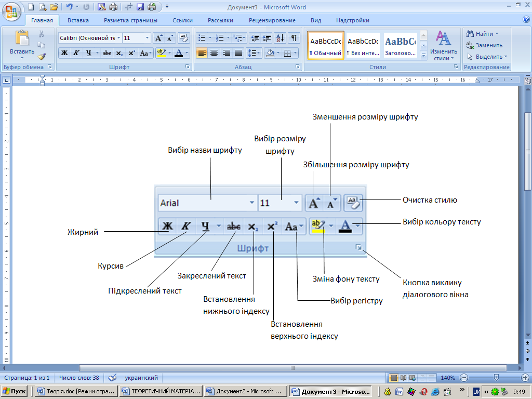The height and width of the screenshot is (399, 532).
Task: Click numbered list icon in Абзац group
Action: (x=220, y=38)
